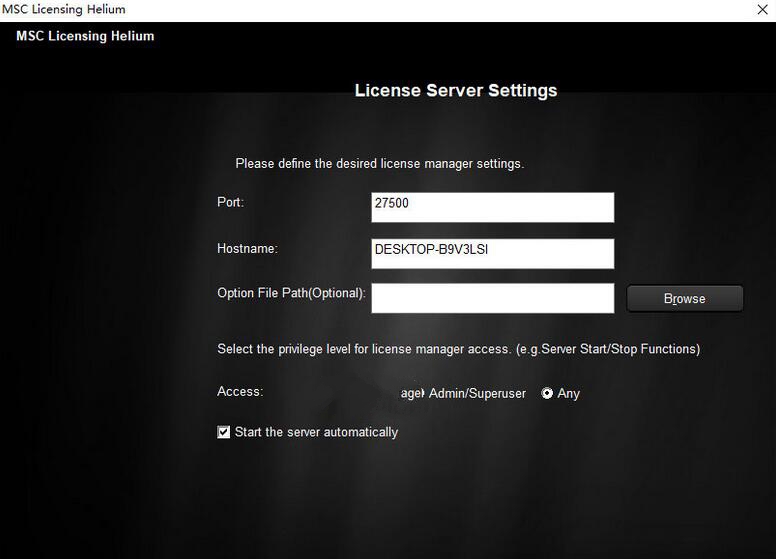The width and height of the screenshot is (776, 559).
Task: Click the "Option File Path(Optional):" label
Action: (x=291, y=293)
